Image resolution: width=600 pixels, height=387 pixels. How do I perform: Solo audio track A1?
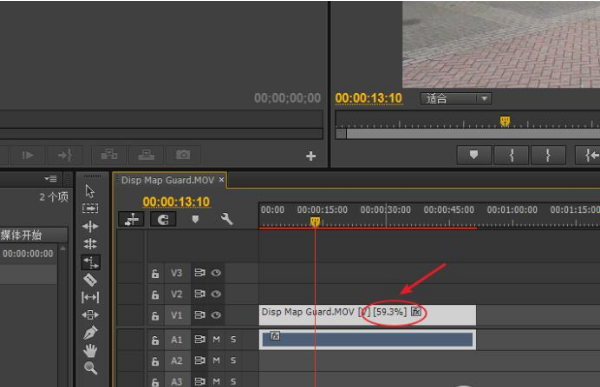[233, 339]
